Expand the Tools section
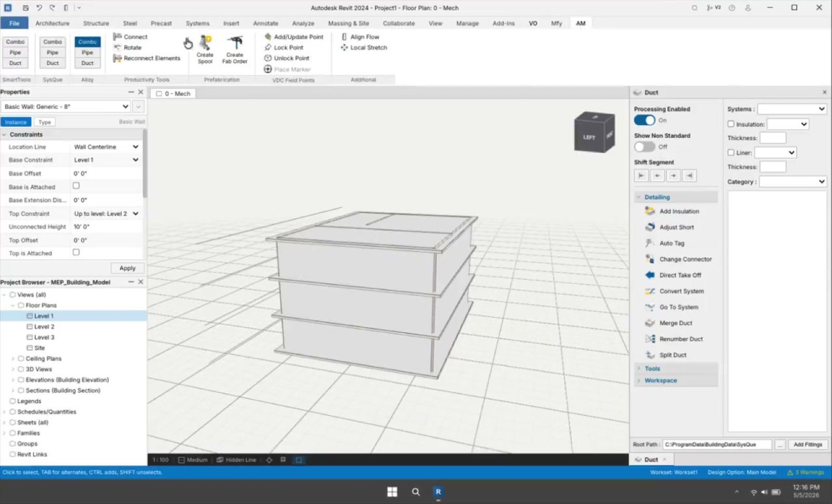 (x=676, y=368)
